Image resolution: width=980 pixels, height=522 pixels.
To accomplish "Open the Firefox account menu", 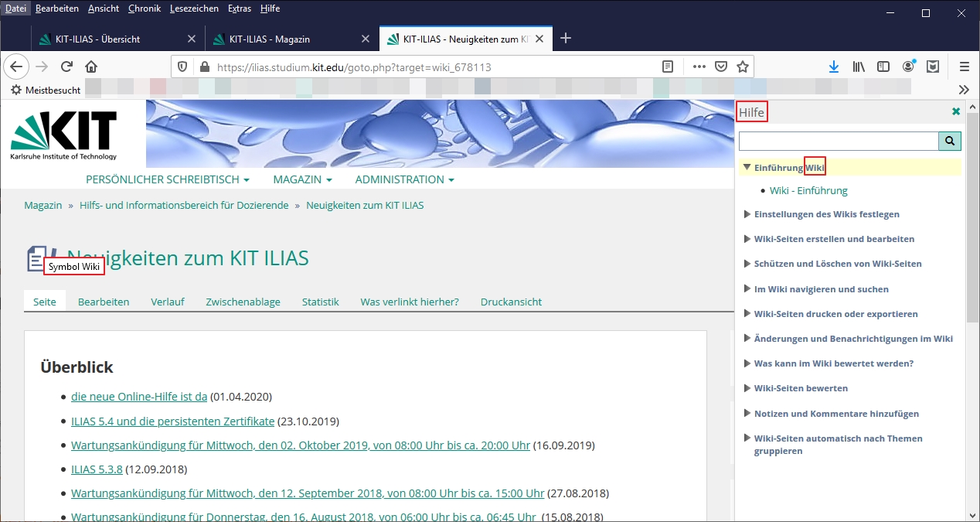I will (x=909, y=67).
